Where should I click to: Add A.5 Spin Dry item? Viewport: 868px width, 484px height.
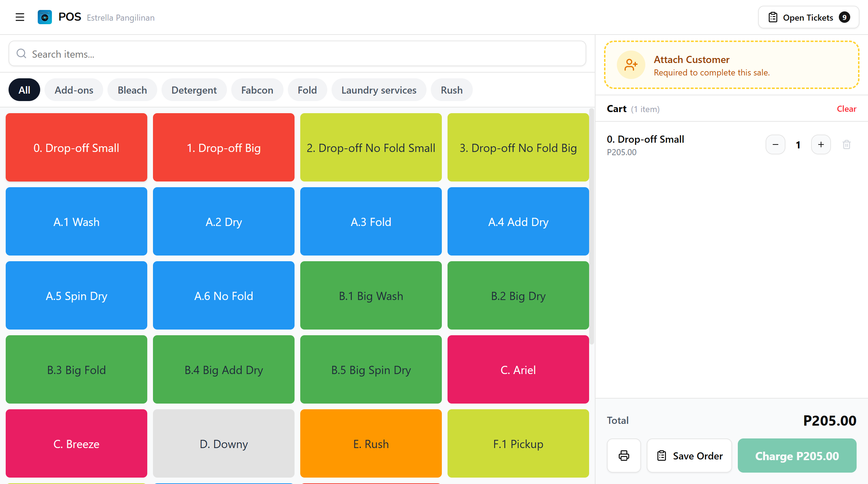click(x=76, y=295)
